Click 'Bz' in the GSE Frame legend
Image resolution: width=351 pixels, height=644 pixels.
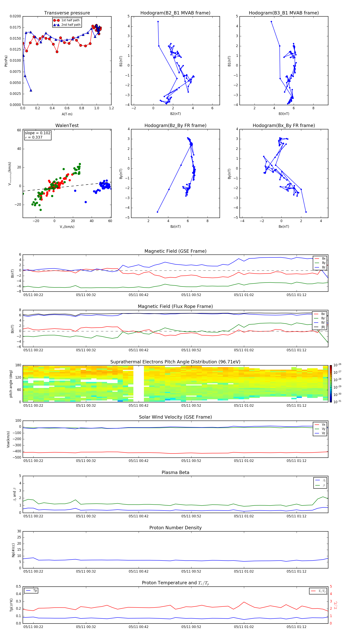[x=320, y=267]
